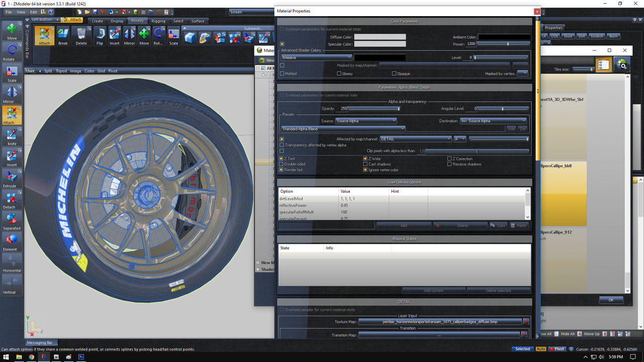The width and height of the screenshot is (644, 362).
Task: Remove the DETAIL texture map with red X
Action: pyautogui.click(x=526, y=321)
